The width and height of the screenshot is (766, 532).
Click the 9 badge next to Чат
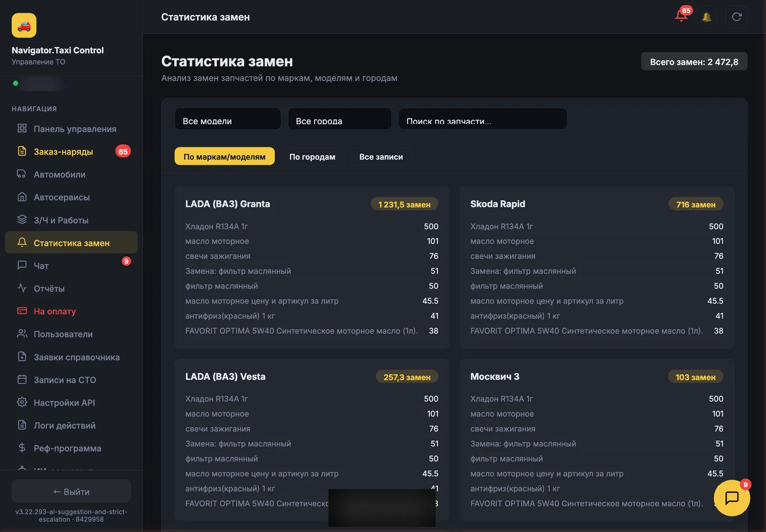126,261
